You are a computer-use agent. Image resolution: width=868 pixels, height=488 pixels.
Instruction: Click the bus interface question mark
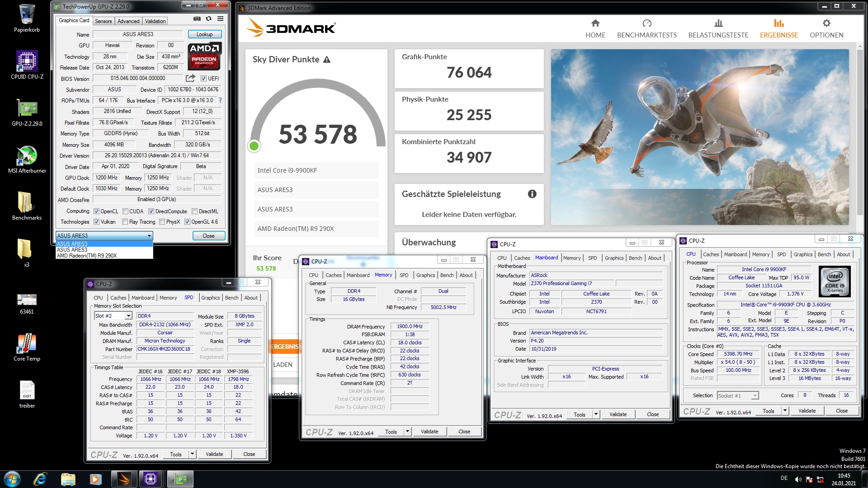coord(220,100)
